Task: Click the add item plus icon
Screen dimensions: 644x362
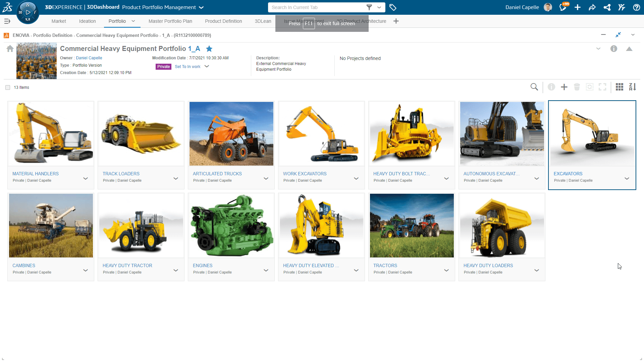Action: coord(564,87)
